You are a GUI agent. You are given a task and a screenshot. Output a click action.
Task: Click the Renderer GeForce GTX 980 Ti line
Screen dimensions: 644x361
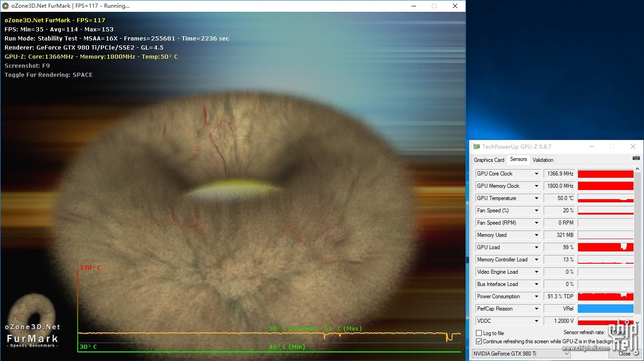click(x=84, y=47)
